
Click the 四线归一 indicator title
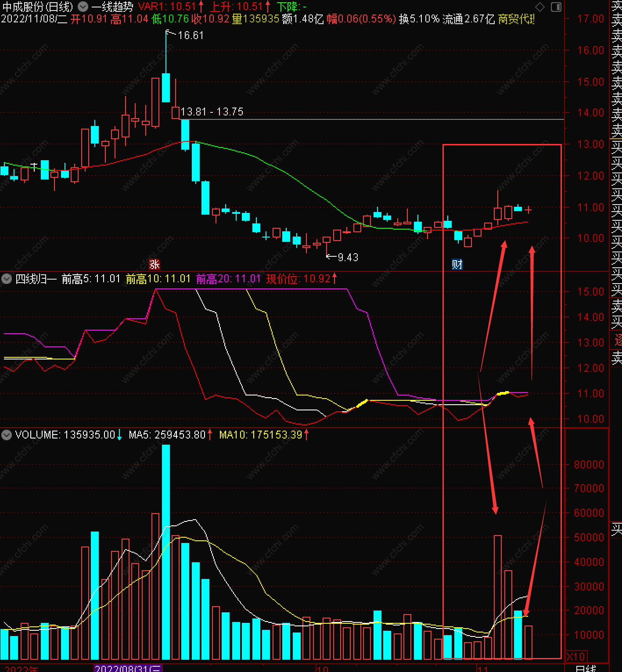pos(36,279)
